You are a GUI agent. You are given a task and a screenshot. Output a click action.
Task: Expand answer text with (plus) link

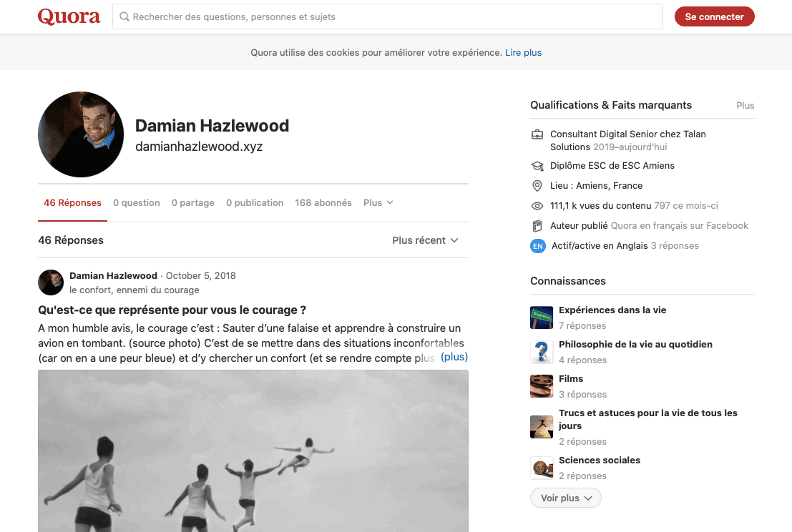click(x=454, y=357)
